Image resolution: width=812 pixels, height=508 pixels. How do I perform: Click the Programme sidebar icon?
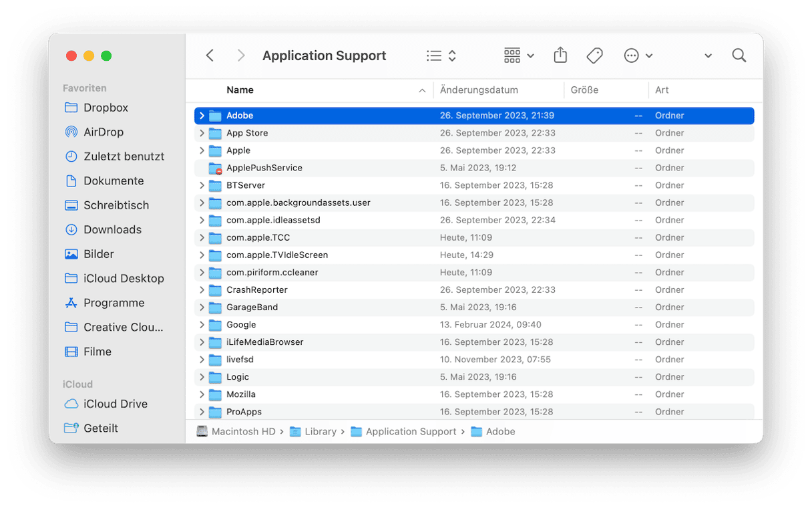71,303
